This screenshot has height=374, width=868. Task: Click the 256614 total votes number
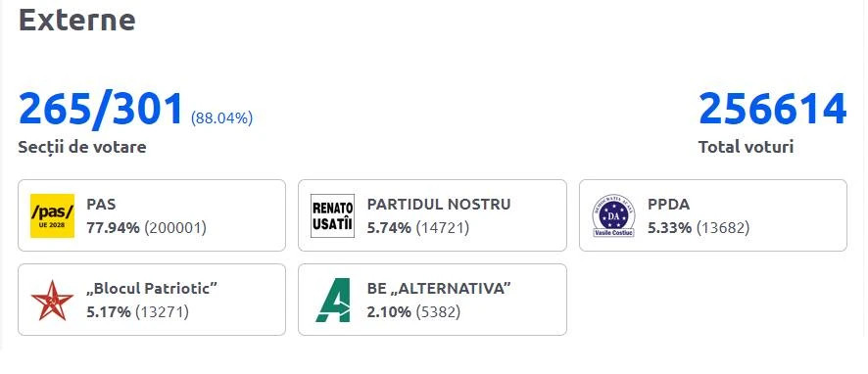pos(773,109)
